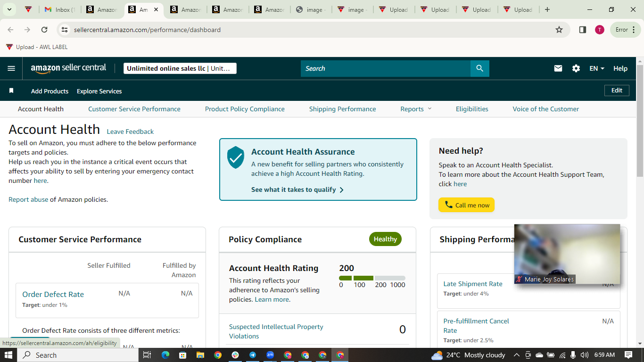View site information icon in address bar
This screenshot has width=644, height=362.
(65, 30)
